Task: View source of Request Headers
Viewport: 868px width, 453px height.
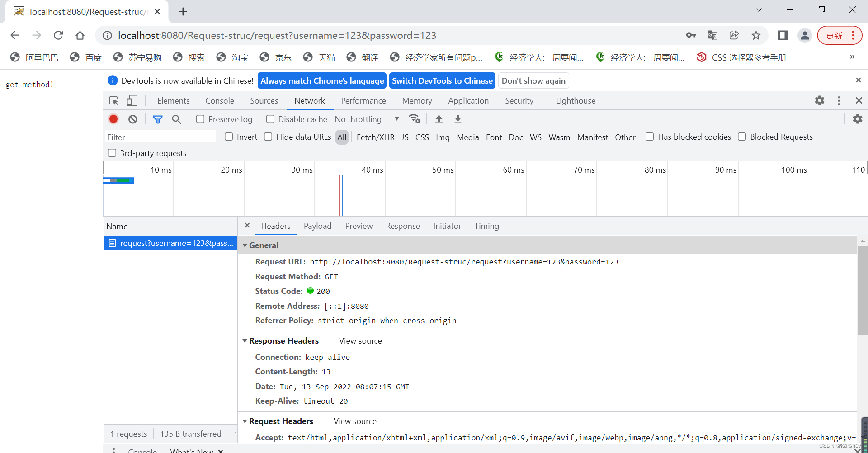Action: [x=355, y=421]
